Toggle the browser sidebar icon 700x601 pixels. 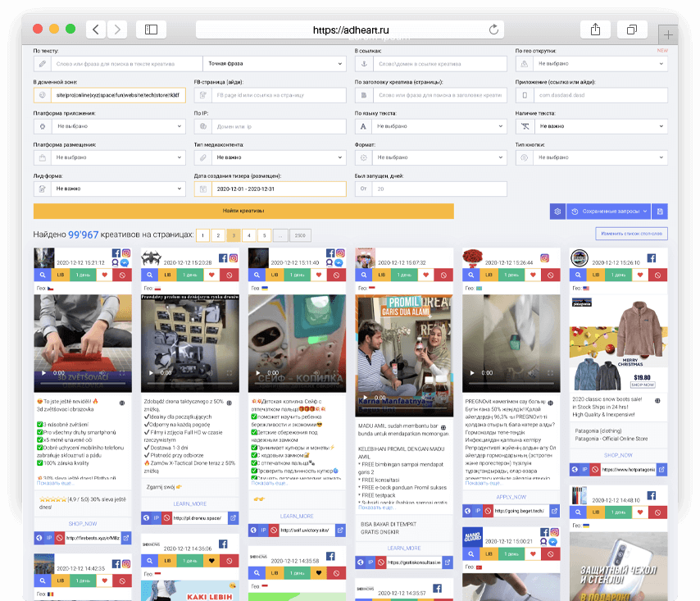pyautogui.click(x=151, y=30)
